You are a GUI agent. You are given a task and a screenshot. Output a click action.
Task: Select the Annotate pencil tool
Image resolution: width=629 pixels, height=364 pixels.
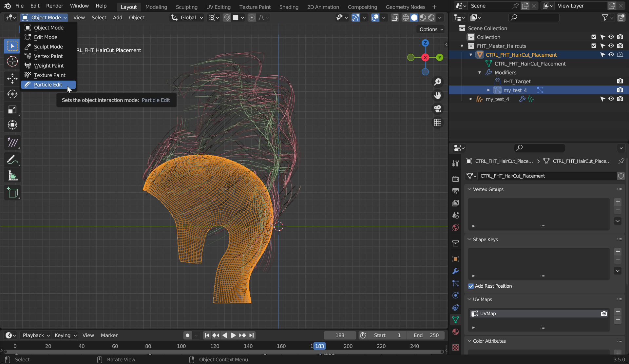(12, 160)
